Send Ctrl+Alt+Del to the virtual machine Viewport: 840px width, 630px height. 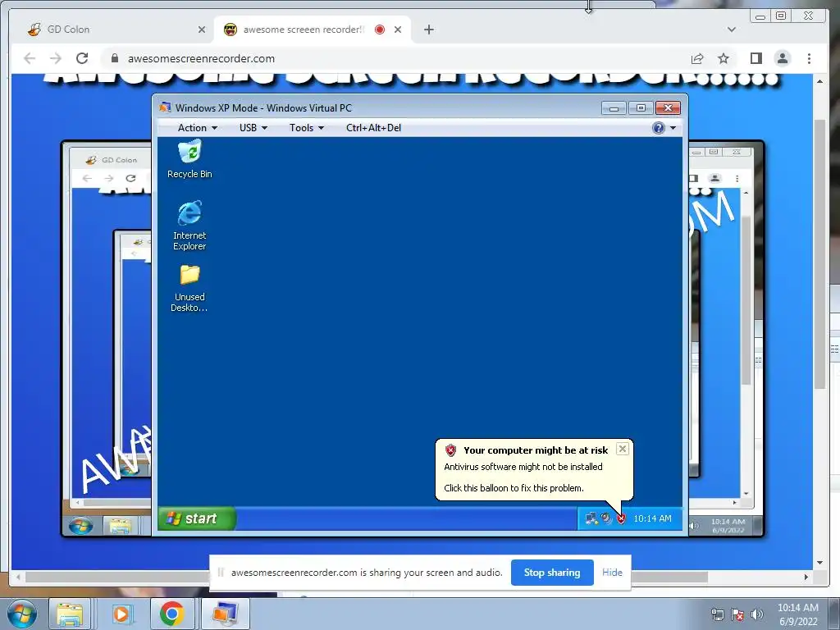(373, 127)
